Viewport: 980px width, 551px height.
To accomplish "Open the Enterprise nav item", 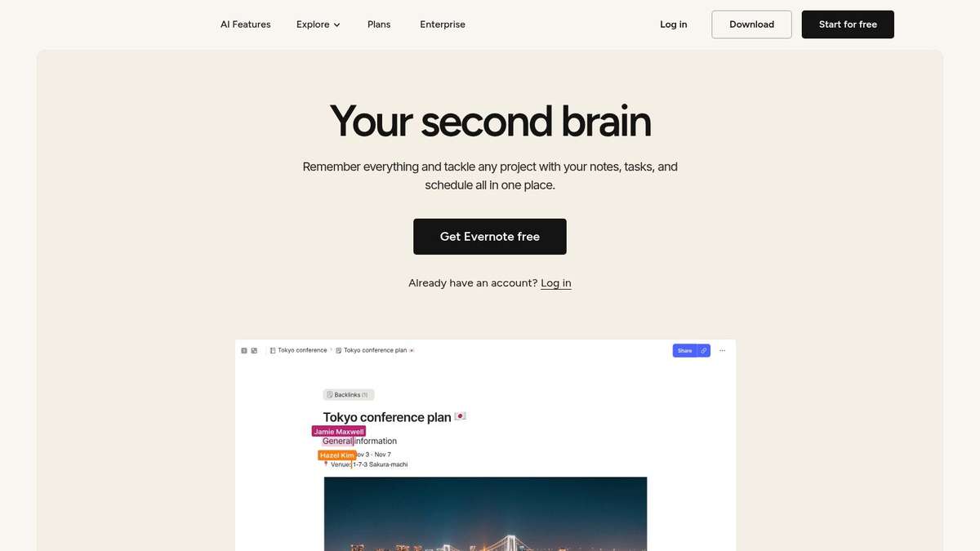I will coord(443,24).
